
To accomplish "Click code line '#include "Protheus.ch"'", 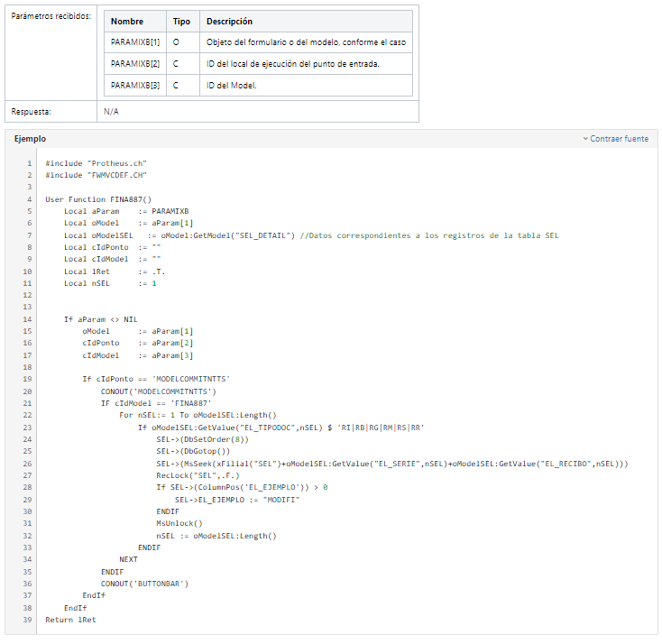I will 96,163.
